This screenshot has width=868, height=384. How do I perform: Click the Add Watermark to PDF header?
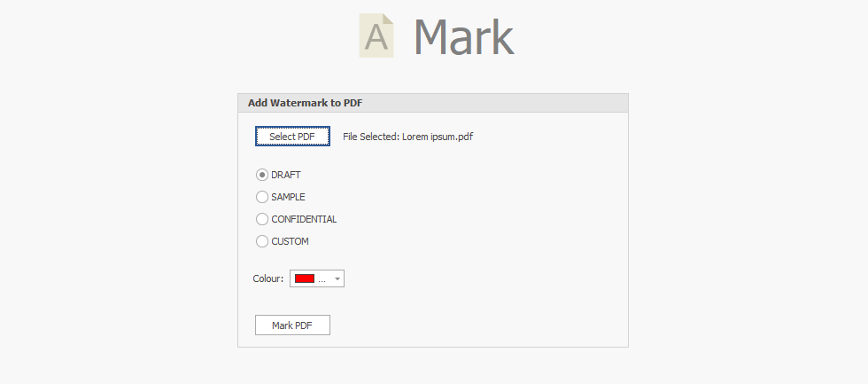point(305,103)
